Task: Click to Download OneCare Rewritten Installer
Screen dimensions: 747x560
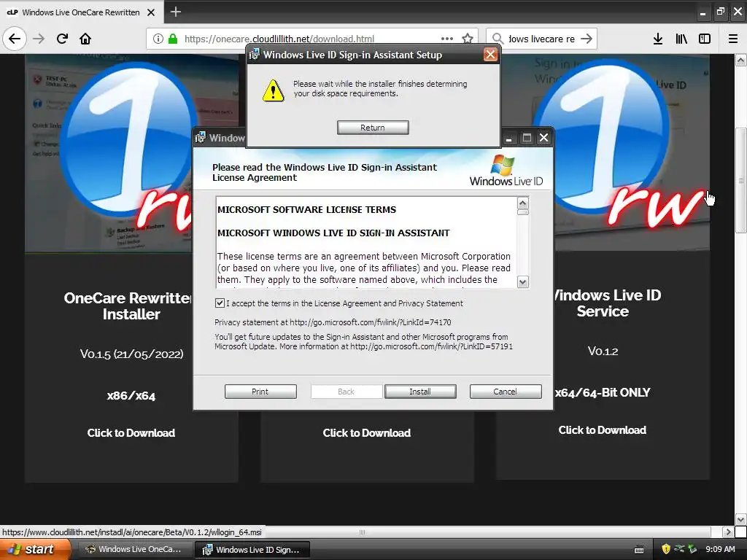Action: point(131,433)
